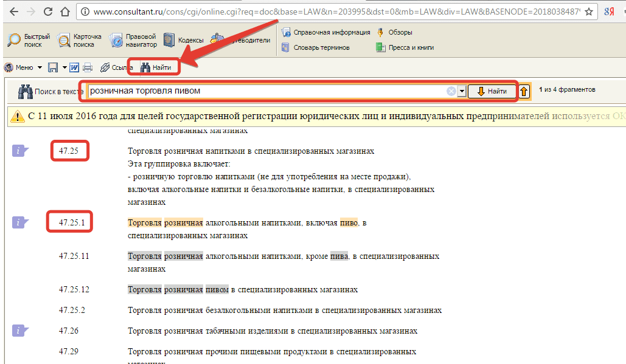Open Справочная информация
Image resolution: width=626 pixels, height=364 pixels.
click(x=326, y=32)
